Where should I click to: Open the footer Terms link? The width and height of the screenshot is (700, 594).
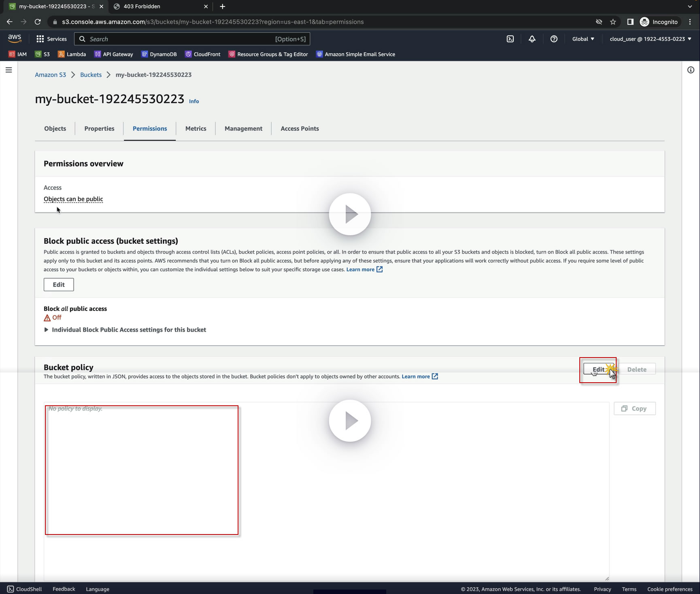(629, 589)
